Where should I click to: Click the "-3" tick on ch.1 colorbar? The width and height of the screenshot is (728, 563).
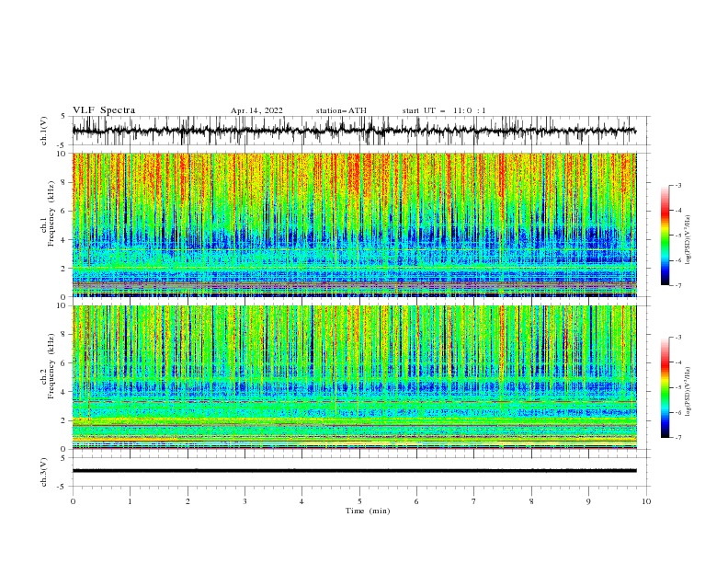click(677, 185)
